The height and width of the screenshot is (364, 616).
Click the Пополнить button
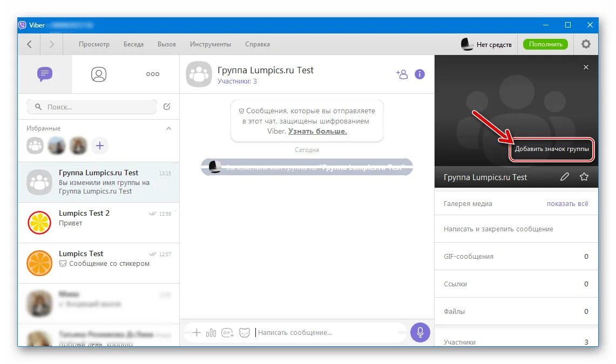(x=545, y=44)
